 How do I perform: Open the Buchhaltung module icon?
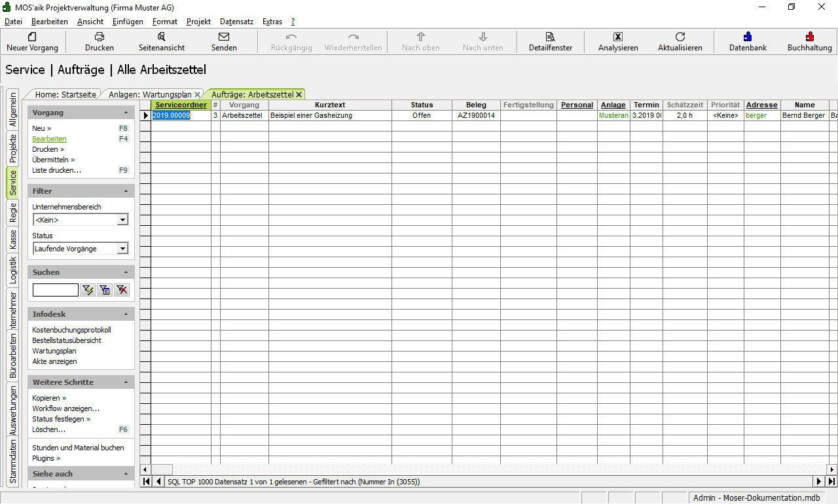pyautogui.click(x=809, y=37)
